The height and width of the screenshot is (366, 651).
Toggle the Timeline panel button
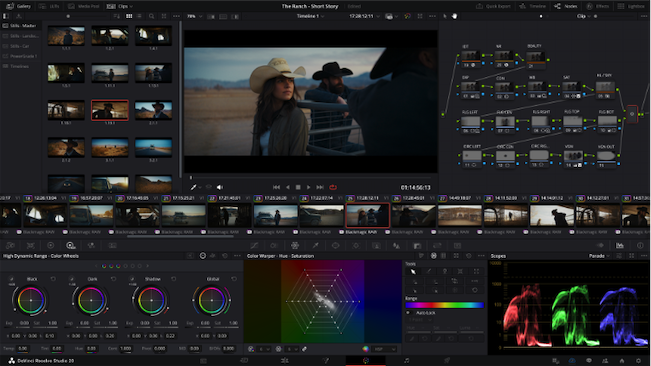point(534,6)
